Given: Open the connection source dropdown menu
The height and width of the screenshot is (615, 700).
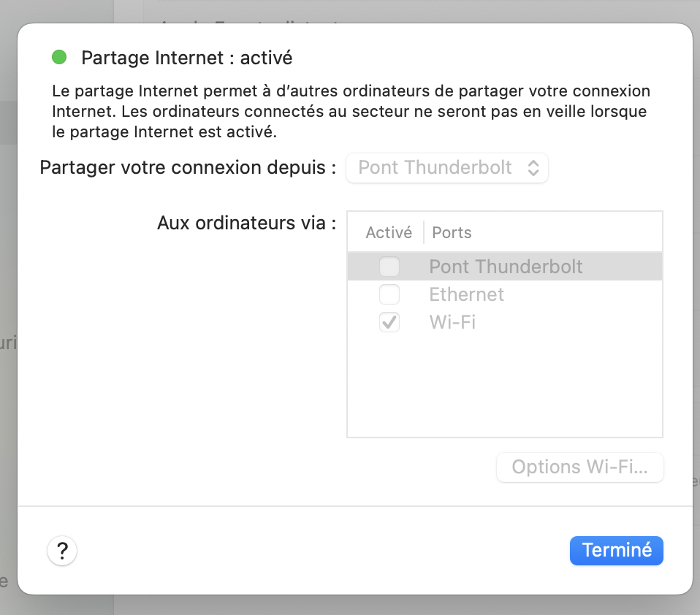Looking at the screenshot, I should coord(446,168).
